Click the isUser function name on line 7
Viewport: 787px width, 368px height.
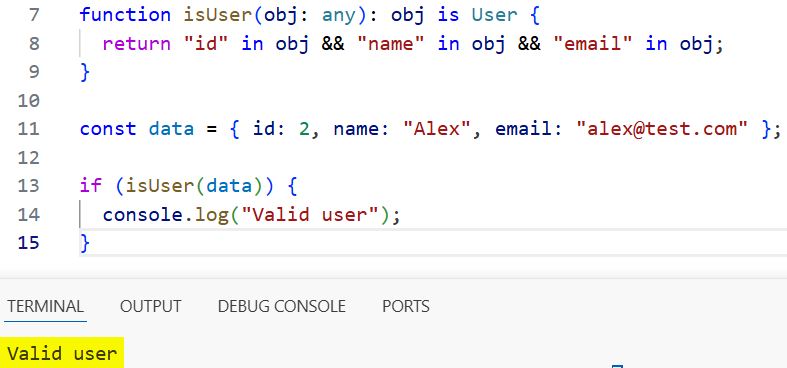pos(218,15)
